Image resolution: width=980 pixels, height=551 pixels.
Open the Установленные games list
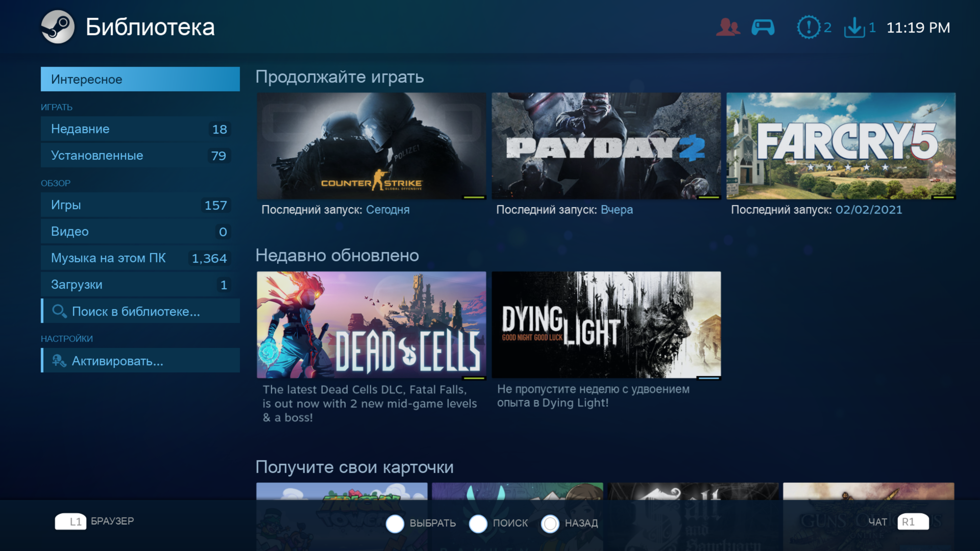tap(140, 156)
